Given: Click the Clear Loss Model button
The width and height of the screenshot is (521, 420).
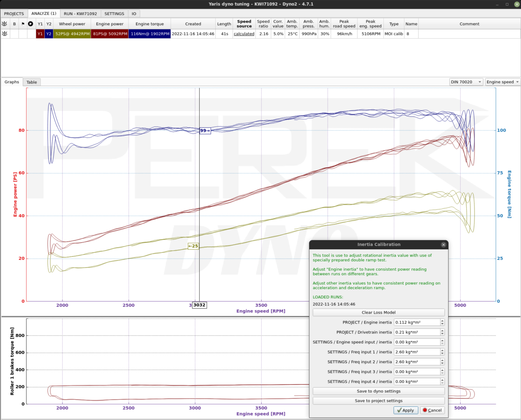Looking at the screenshot, I should 378,312.
